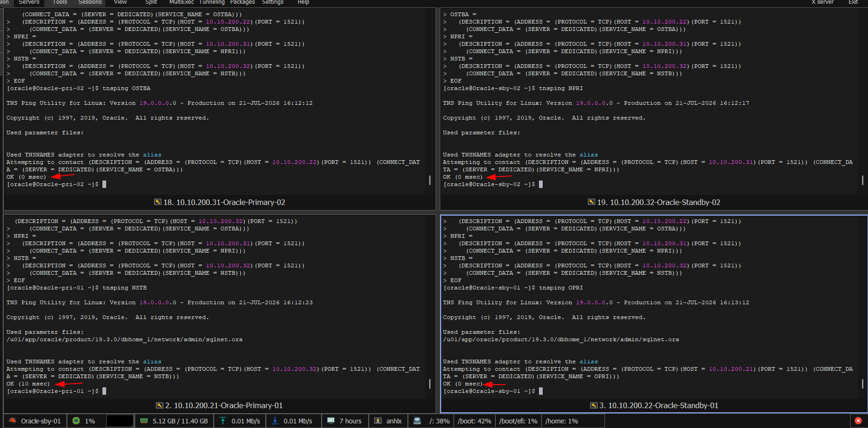The width and height of the screenshot is (868, 428).
Task: Click the user icon beside anhlx
Action: pos(378,421)
